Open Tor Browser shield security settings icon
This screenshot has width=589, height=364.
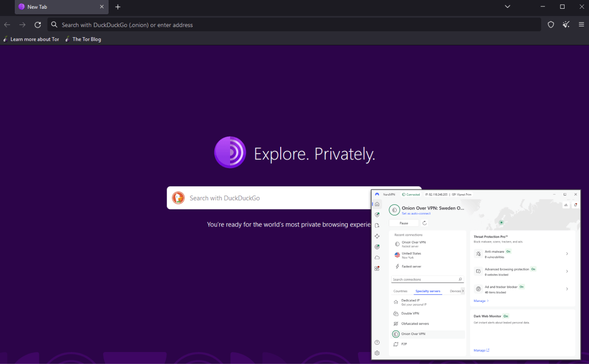[x=551, y=24]
